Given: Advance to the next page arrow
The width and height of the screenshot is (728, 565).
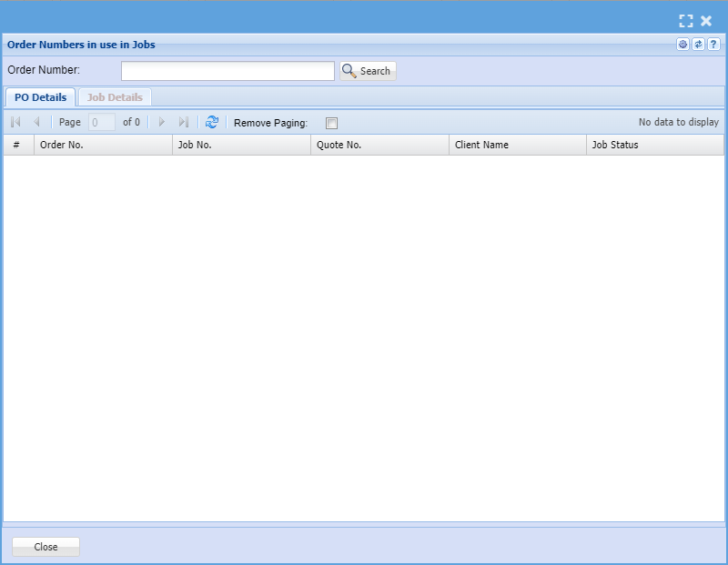Looking at the screenshot, I should (x=162, y=122).
